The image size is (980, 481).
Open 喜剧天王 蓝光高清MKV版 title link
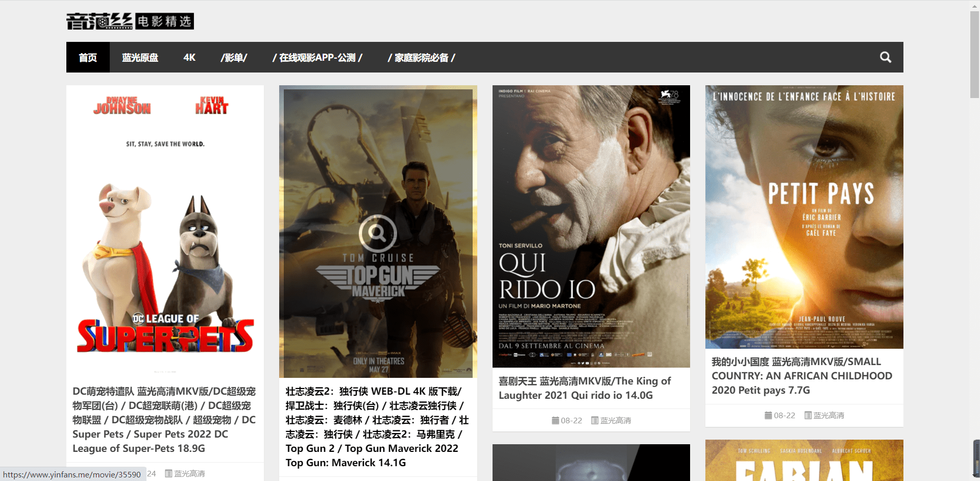585,388
